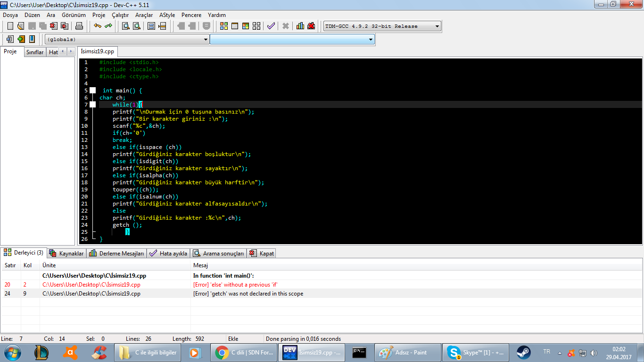The width and height of the screenshot is (644, 362).
Task: Open the Çalıştır menu
Action: tap(120, 15)
